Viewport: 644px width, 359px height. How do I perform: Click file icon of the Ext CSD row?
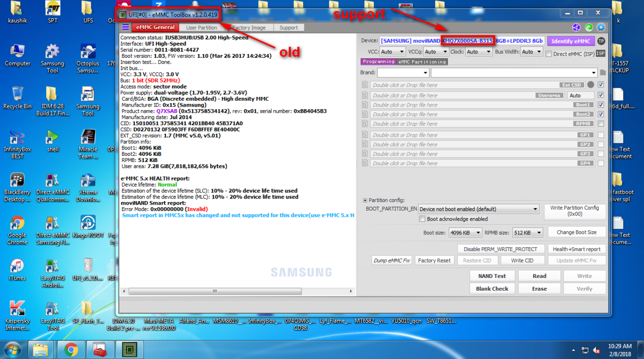(x=365, y=85)
